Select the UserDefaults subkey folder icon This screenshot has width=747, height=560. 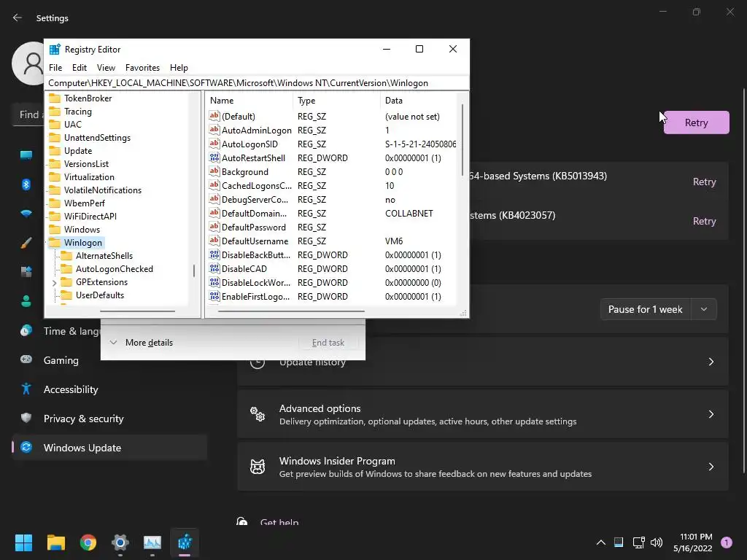coord(66,295)
